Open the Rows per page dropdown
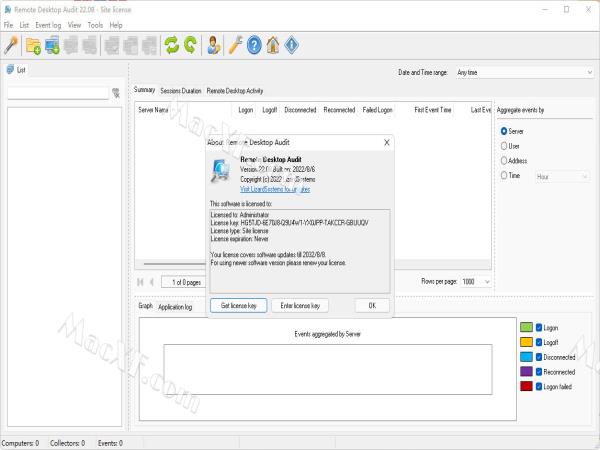The height and width of the screenshot is (450, 600). tap(476, 282)
